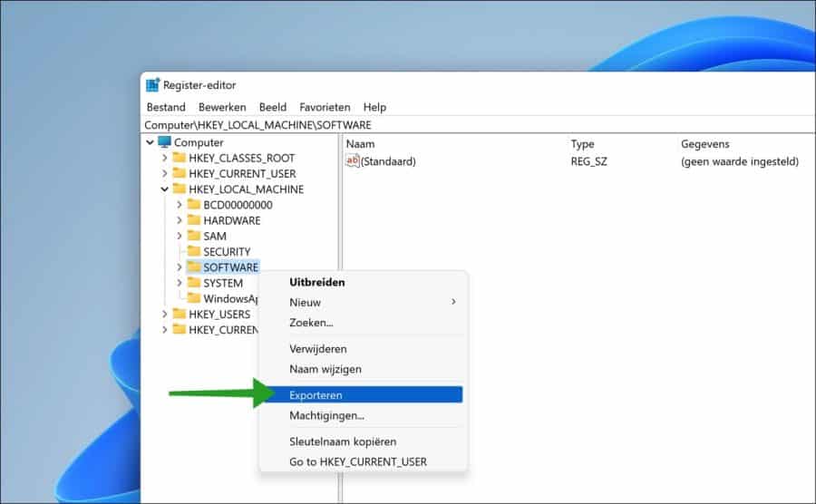The image size is (816, 504).
Task: Click the (geen waarde ingesteld) data cell
Action: tap(740, 161)
